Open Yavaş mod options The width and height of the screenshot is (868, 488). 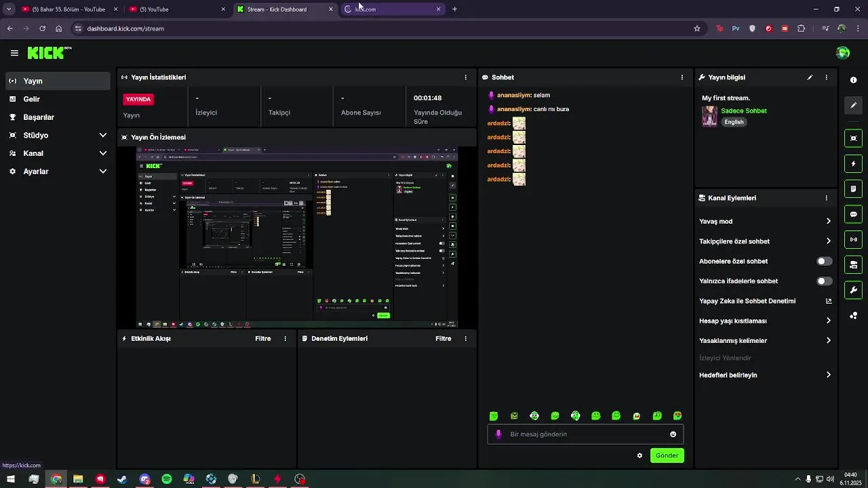coord(766,221)
